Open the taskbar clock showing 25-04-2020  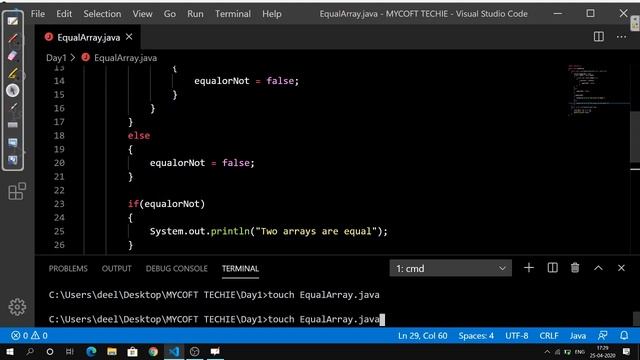[x=602, y=352]
